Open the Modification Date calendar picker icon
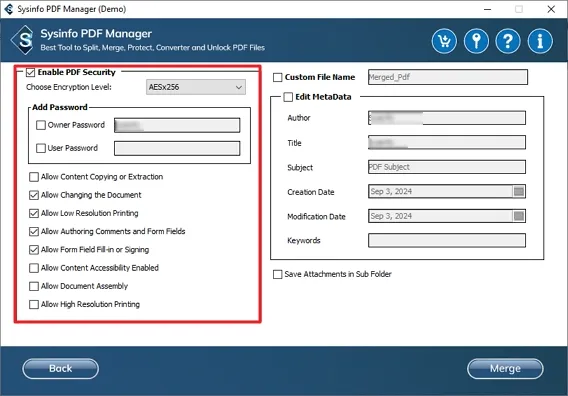Screen dimensions: 568x396 pyautogui.click(x=519, y=216)
